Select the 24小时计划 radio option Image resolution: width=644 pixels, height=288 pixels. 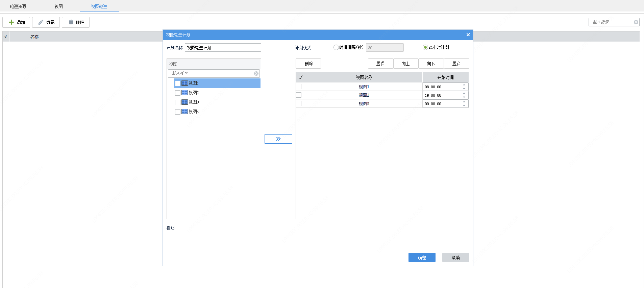(x=425, y=47)
